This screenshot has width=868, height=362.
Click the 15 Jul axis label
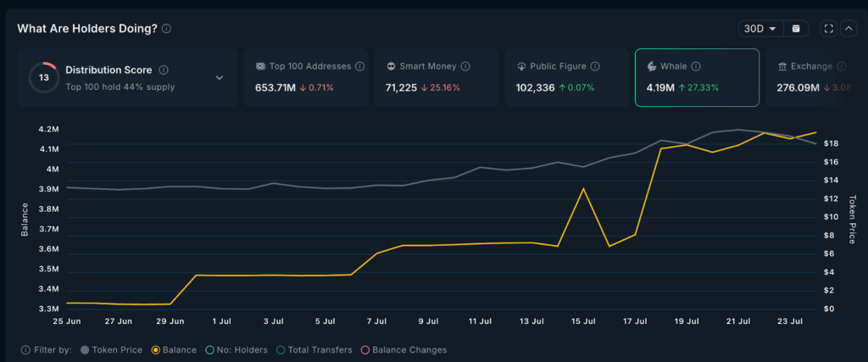pos(583,321)
